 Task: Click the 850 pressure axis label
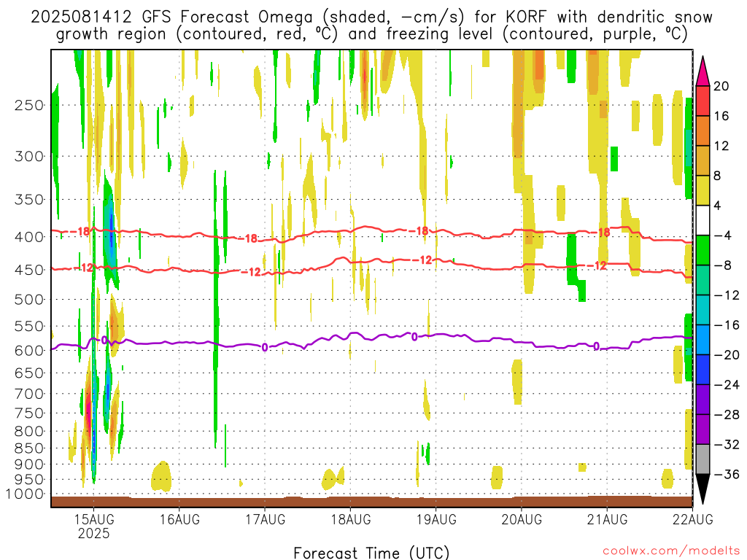point(29,448)
